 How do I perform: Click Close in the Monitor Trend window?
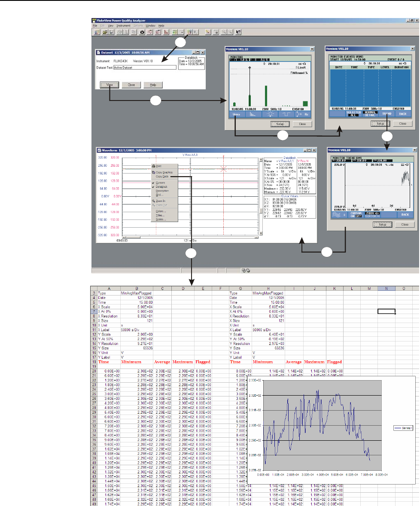pos(405,225)
